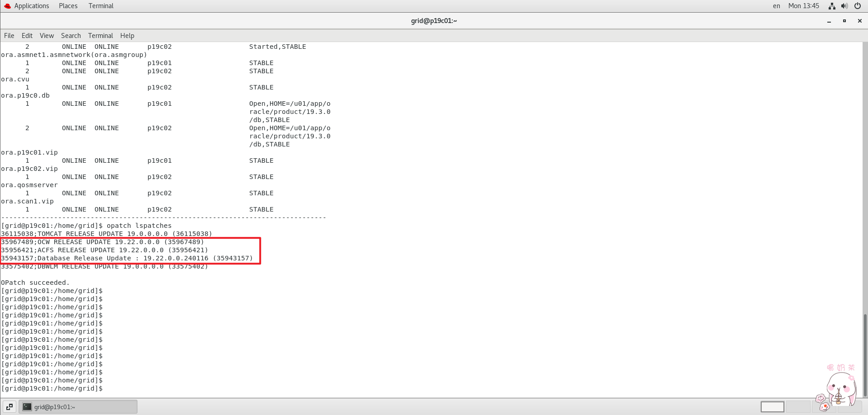
Task: Open the Terminal menu in the menu bar
Action: pos(100,36)
